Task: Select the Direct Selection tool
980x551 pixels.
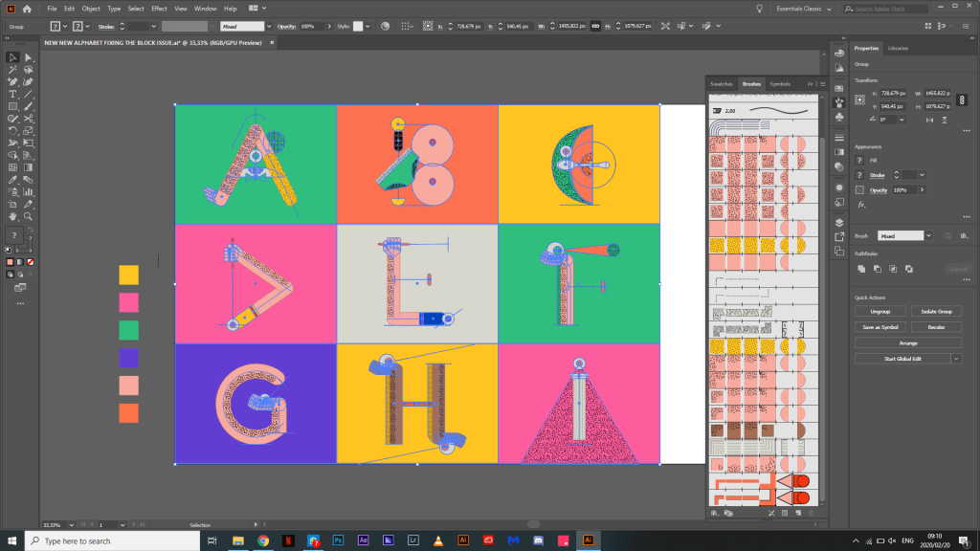Action: click(x=28, y=57)
